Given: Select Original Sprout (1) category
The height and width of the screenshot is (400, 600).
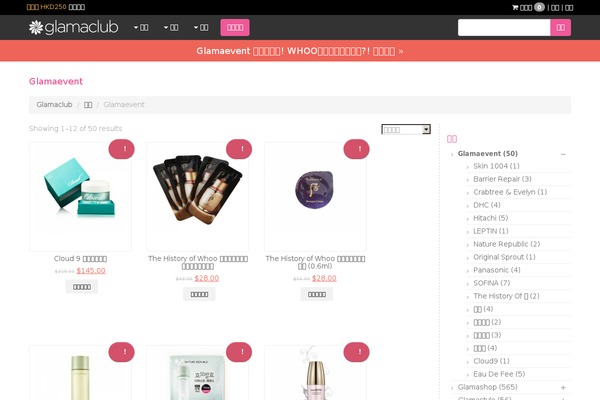Looking at the screenshot, I should 504,257.
